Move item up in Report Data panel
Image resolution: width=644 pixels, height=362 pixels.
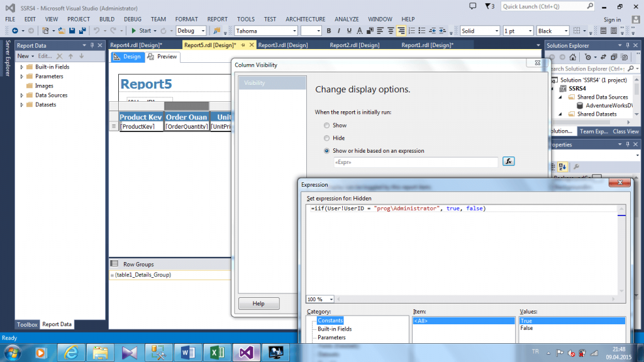click(70, 56)
